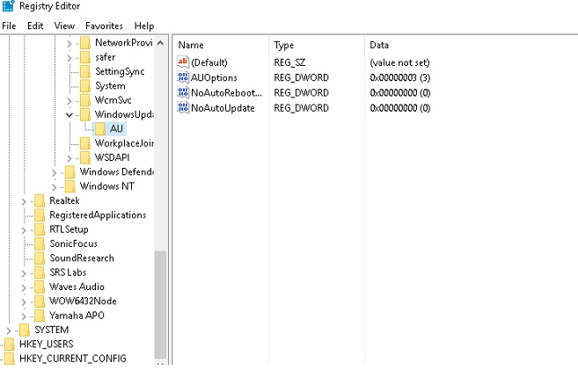The height and width of the screenshot is (392, 578).
Task: Open the Favorites menu
Action: [104, 25]
